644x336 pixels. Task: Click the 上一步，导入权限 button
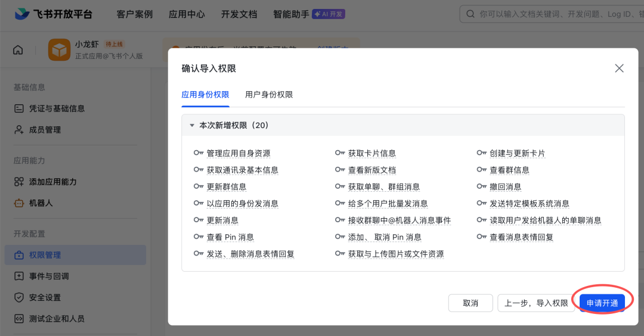(x=536, y=303)
